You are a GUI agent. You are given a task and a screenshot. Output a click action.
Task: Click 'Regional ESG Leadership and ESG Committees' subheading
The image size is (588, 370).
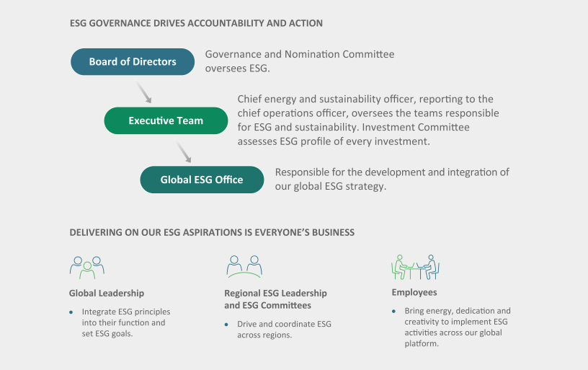(x=275, y=299)
